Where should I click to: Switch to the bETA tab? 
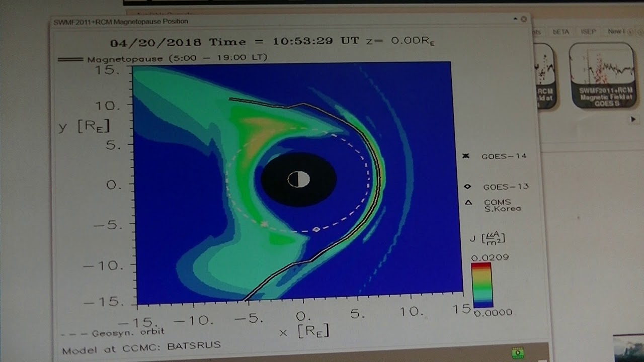coord(560,32)
